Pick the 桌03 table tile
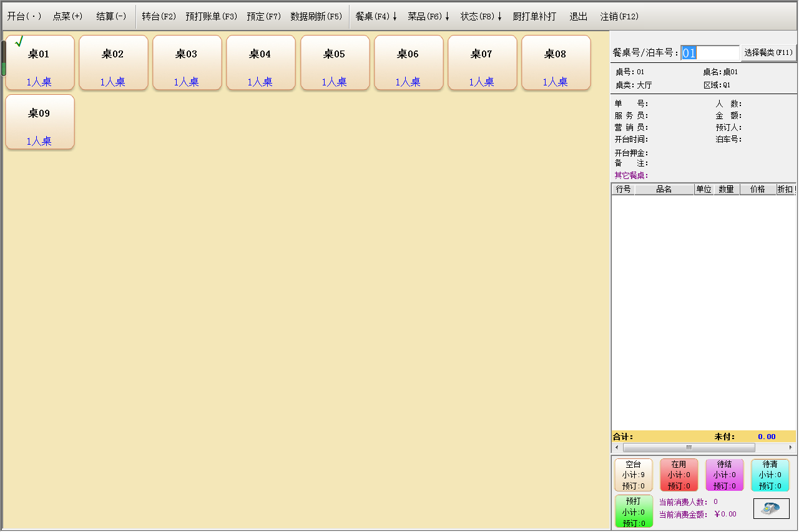The image size is (799, 532). 187,62
